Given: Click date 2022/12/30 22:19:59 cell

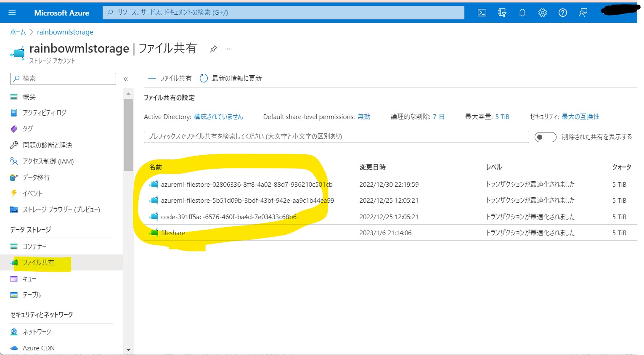Looking at the screenshot, I should click(x=389, y=184).
